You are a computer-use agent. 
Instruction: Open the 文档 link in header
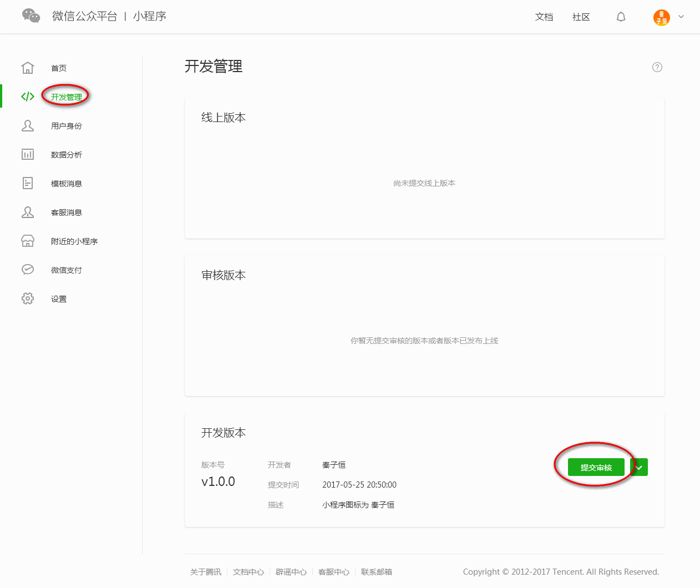tap(544, 17)
